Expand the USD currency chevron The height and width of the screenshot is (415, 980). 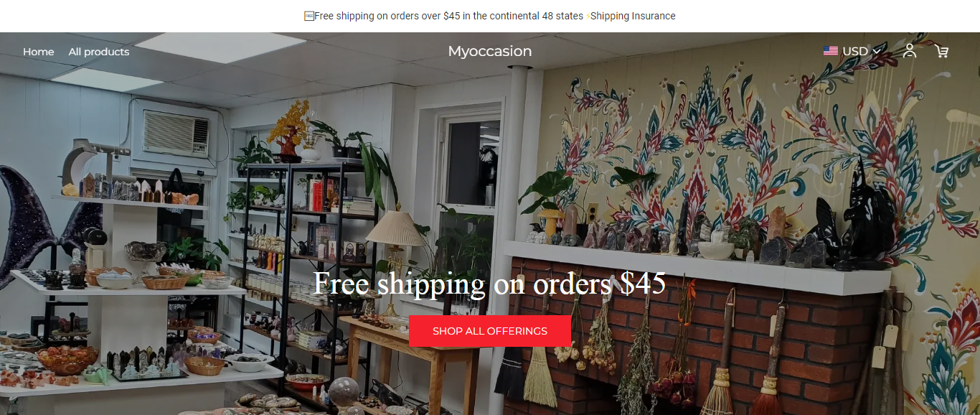(877, 51)
